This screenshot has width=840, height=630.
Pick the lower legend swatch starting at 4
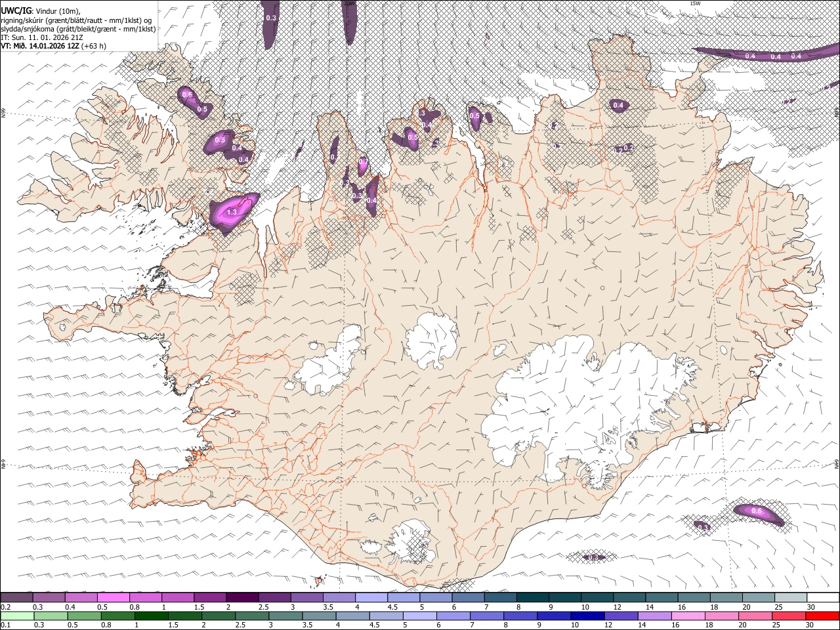click(x=353, y=616)
